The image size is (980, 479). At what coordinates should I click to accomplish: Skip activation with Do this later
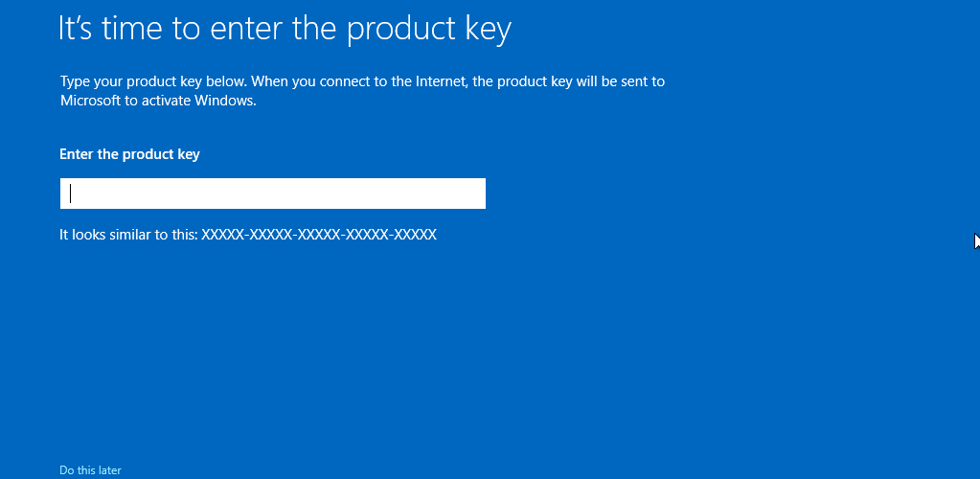point(90,470)
